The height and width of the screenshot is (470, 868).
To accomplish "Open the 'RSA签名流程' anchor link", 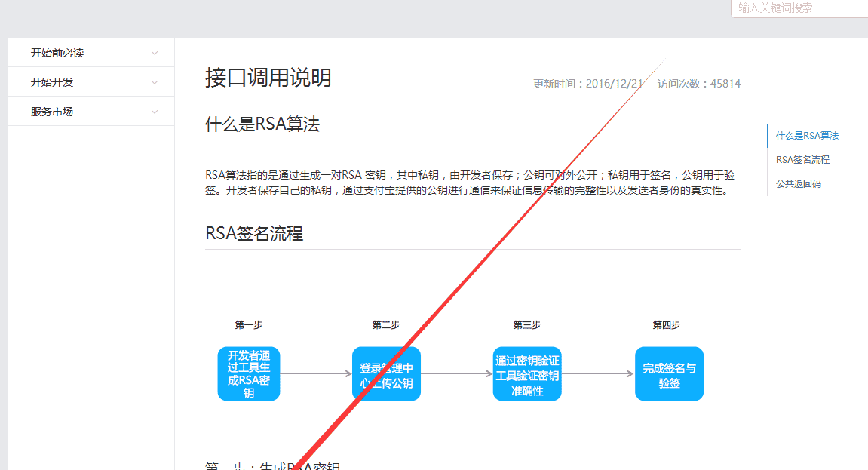I will (802, 159).
